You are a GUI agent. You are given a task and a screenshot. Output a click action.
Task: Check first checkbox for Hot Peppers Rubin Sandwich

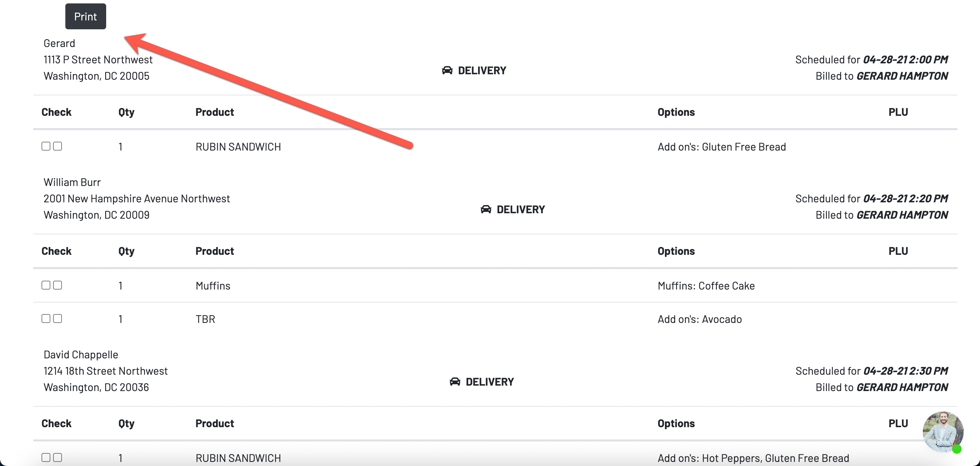click(x=46, y=457)
